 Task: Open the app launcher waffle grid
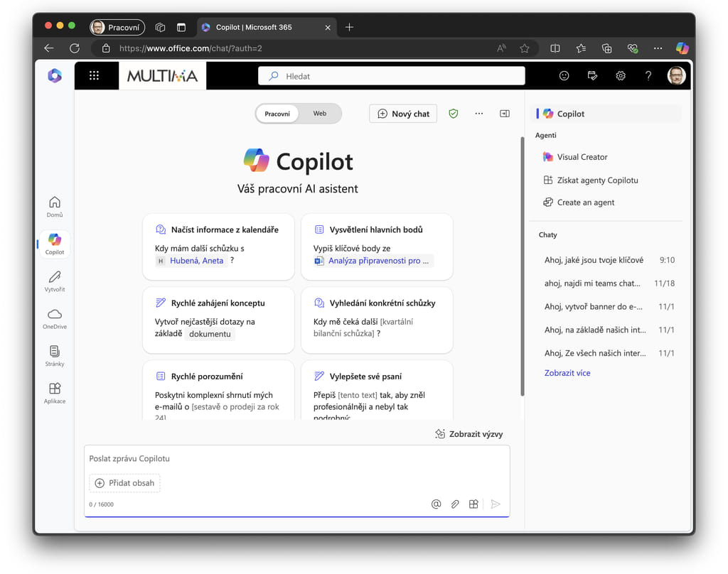(95, 75)
